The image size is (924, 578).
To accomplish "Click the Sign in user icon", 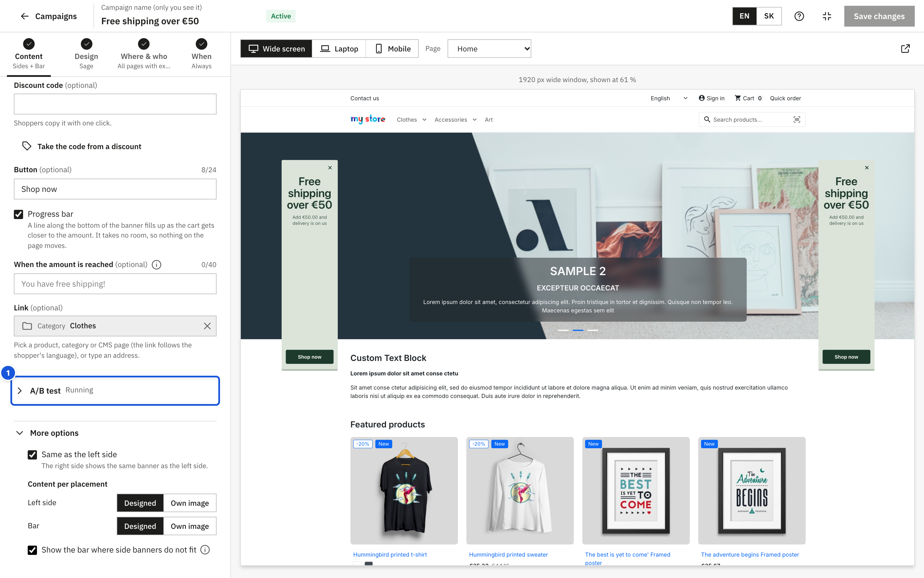I will pyautogui.click(x=702, y=98).
